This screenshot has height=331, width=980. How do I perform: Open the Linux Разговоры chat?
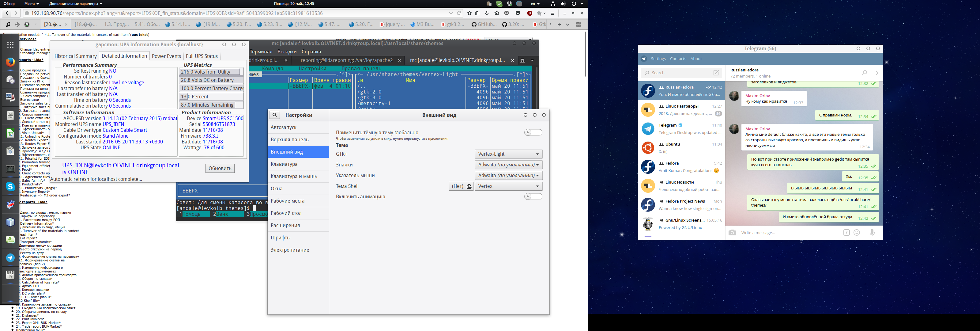coord(681,110)
